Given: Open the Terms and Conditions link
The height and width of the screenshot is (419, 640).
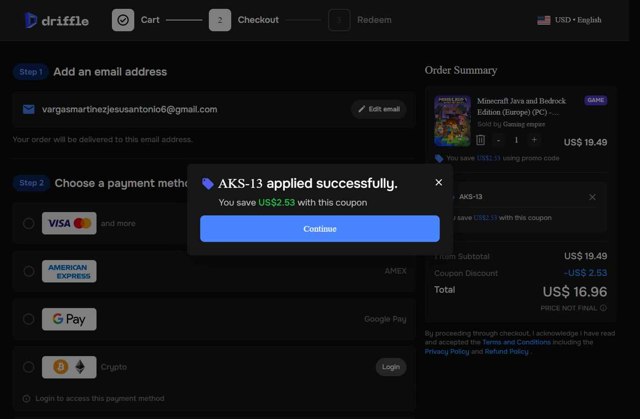Looking at the screenshot, I should pos(516,342).
